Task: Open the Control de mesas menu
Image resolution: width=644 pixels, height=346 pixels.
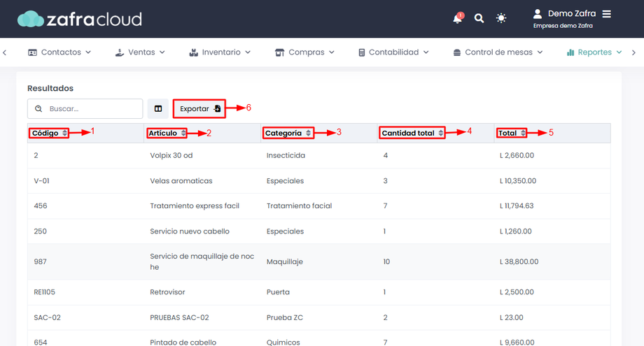Action: click(498, 52)
